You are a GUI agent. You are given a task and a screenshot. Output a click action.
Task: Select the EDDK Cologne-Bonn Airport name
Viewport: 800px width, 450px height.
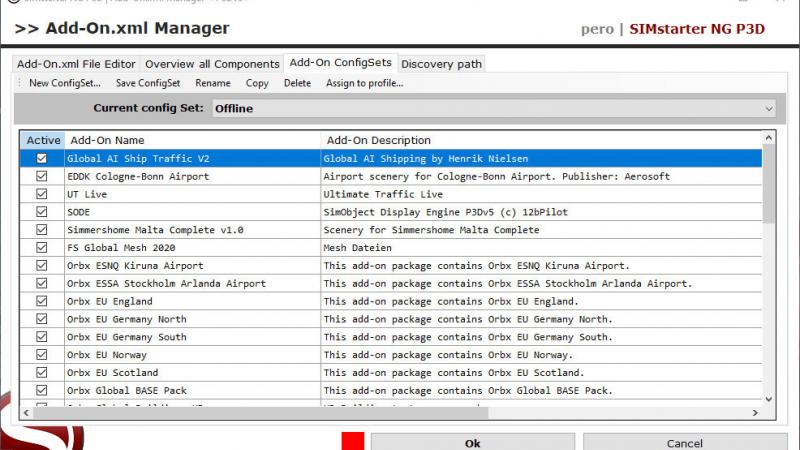click(x=138, y=176)
